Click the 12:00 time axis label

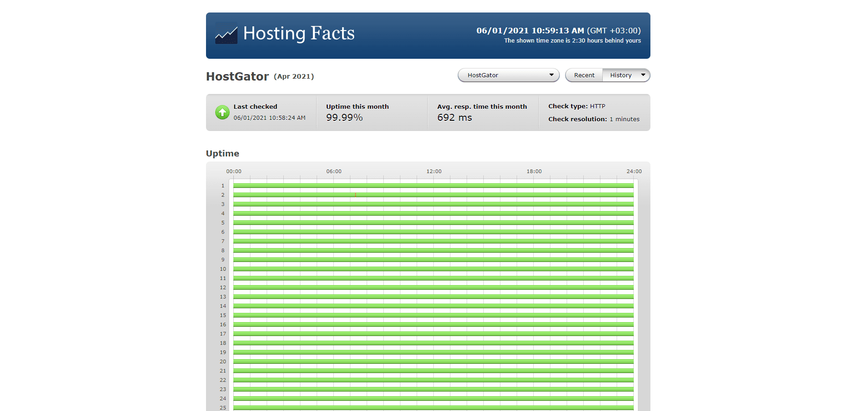tap(434, 171)
